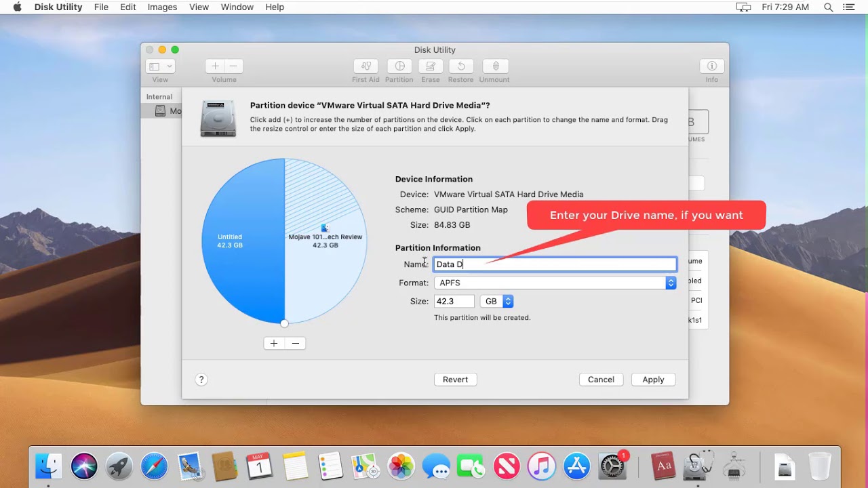Open the Images menu

(x=162, y=7)
